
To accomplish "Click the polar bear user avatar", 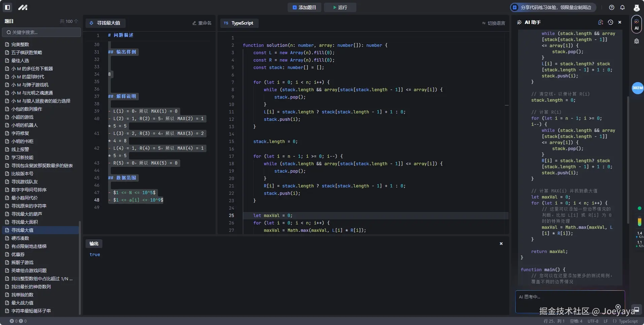I will (x=636, y=8).
